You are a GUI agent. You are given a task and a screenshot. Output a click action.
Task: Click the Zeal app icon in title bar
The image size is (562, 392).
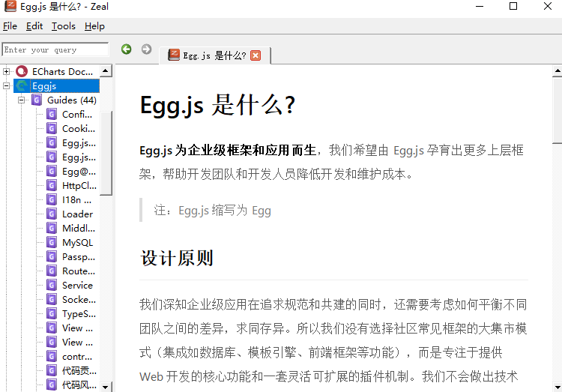(x=10, y=6)
